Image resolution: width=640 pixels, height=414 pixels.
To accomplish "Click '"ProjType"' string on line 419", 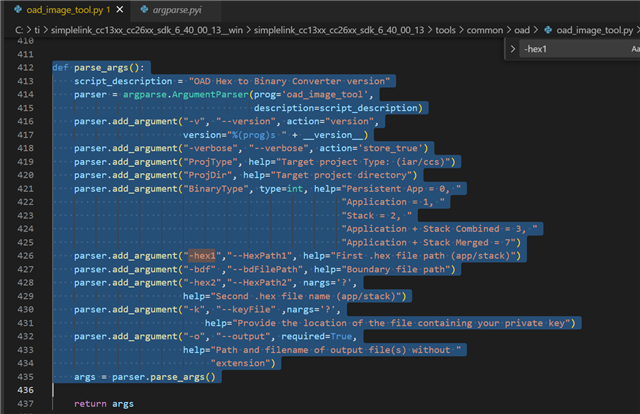I will tap(210, 162).
